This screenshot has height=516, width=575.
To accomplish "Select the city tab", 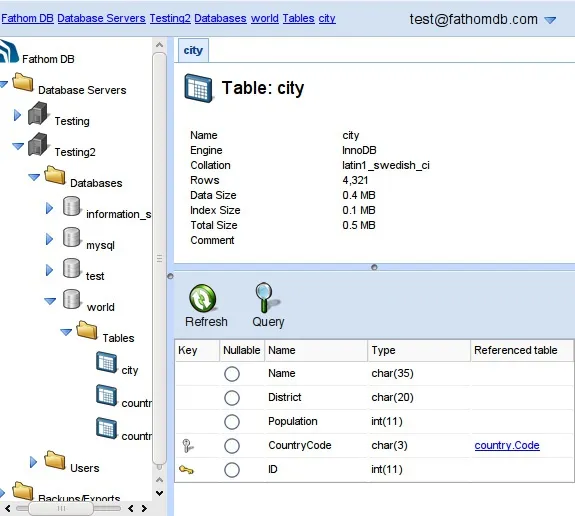I will [193, 50].
